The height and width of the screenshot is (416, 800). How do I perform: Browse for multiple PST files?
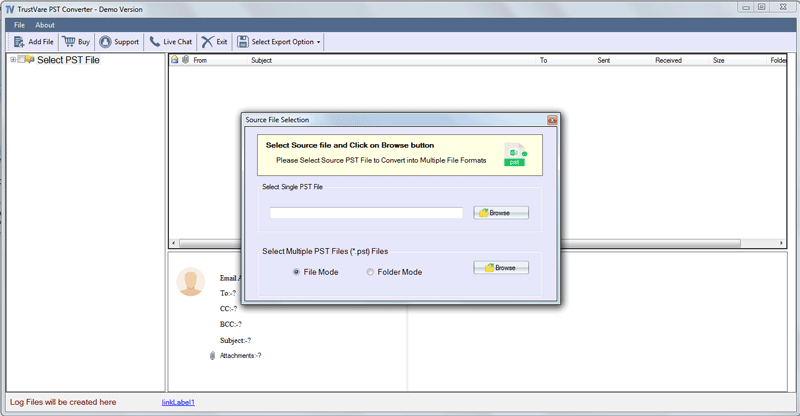click(501, 267)
